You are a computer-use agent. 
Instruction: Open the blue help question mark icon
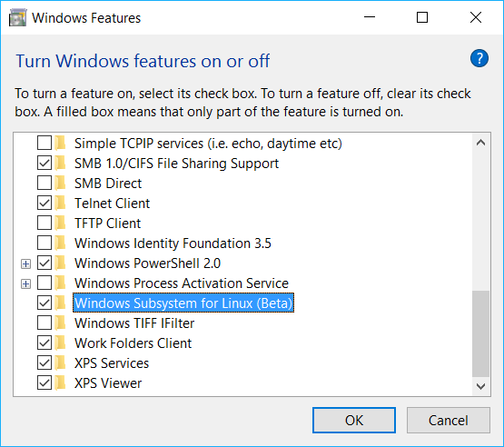tap(479, 58)
